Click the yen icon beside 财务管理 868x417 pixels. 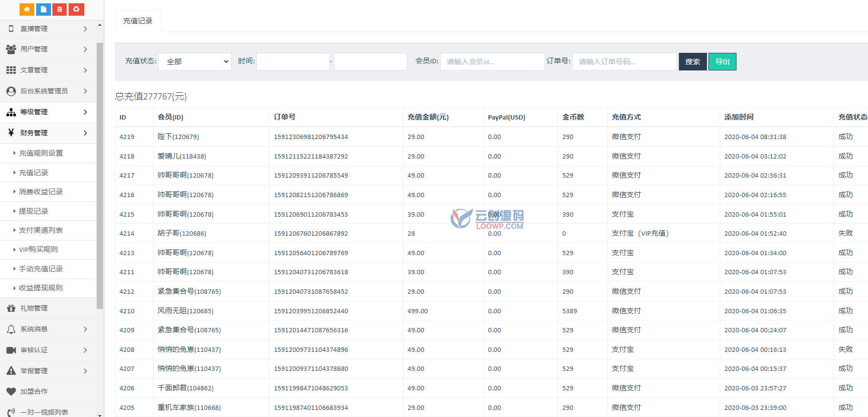pos(11,132)
